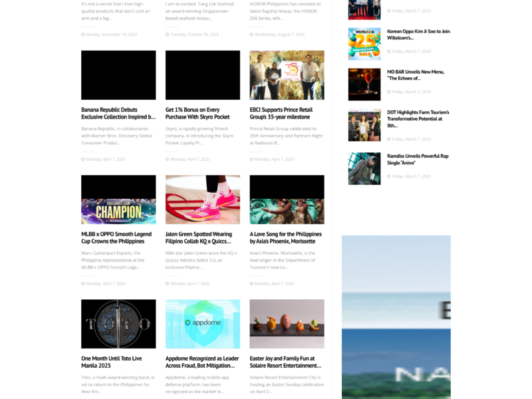
Task: Click the date under Morissette Love Song article
Action: click(272, 284)
